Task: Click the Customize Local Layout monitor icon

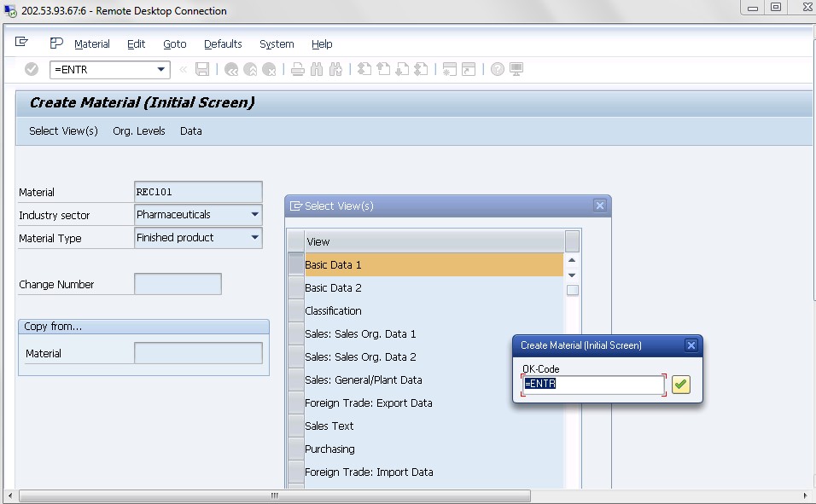Action: (x=515, y=69)
